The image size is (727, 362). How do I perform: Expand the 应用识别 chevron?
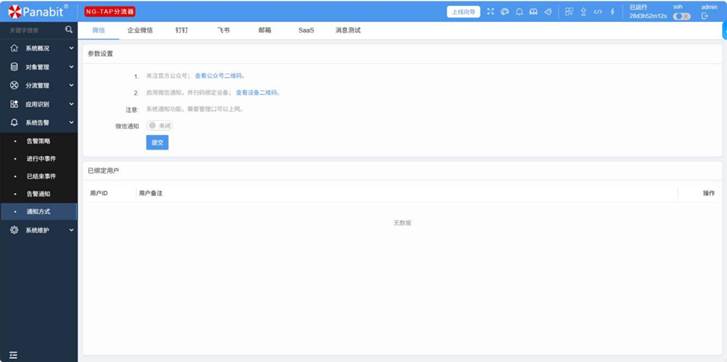(x=71, y=104)
